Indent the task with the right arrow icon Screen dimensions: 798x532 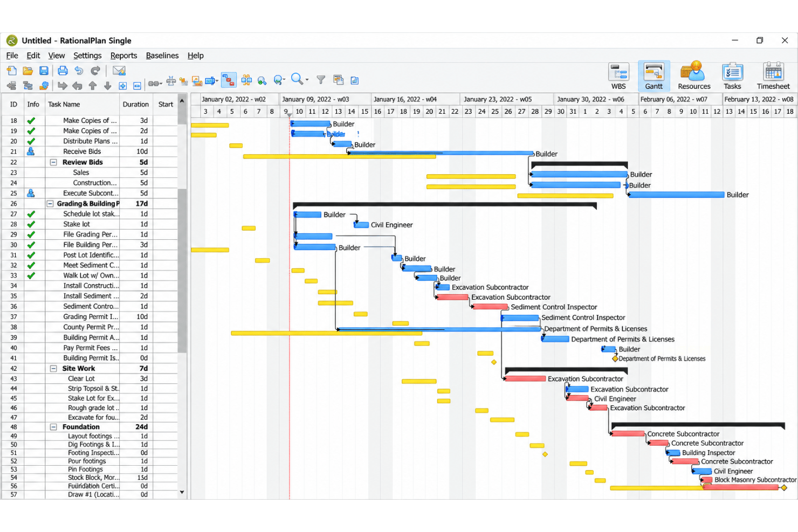point(63,86)
